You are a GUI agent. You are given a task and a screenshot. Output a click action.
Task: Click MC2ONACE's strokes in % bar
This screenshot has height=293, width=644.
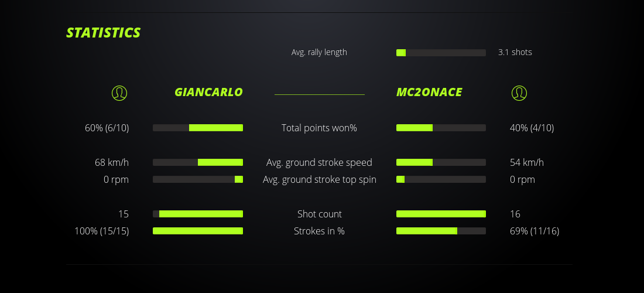(x=441, y=231)
